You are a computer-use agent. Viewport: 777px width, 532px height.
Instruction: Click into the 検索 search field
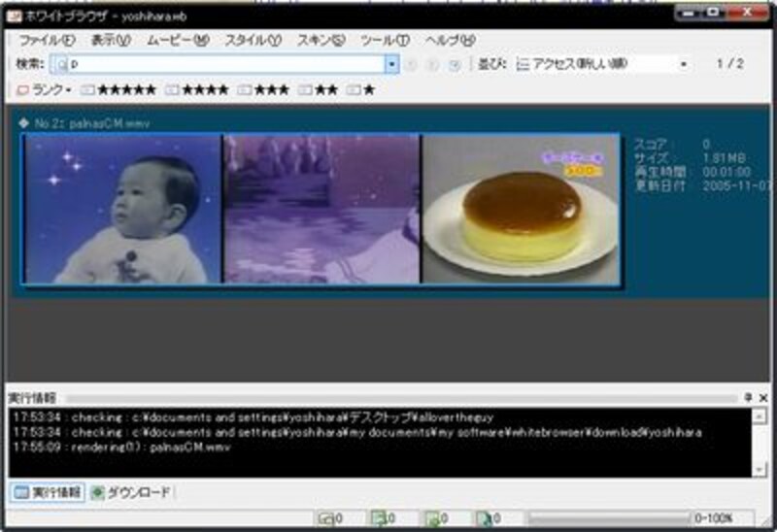[226, 64]
